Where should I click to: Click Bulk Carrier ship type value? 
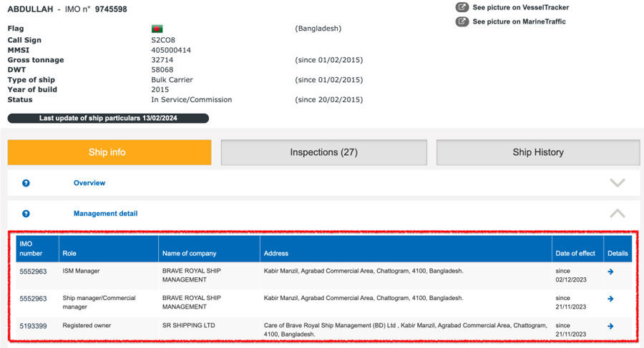tap(172, 79)
